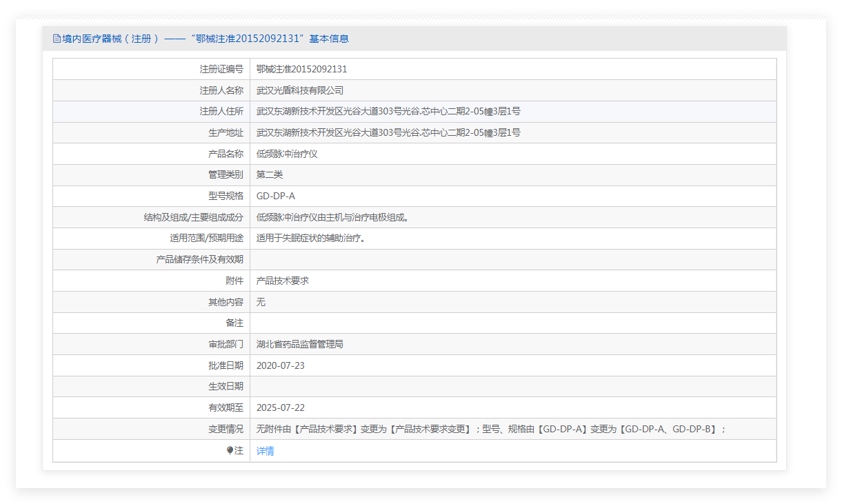This screenshot has height=504, width=842.
Task: Select approval department 湖北省药品监督管理局
Action: coord(300,344)
